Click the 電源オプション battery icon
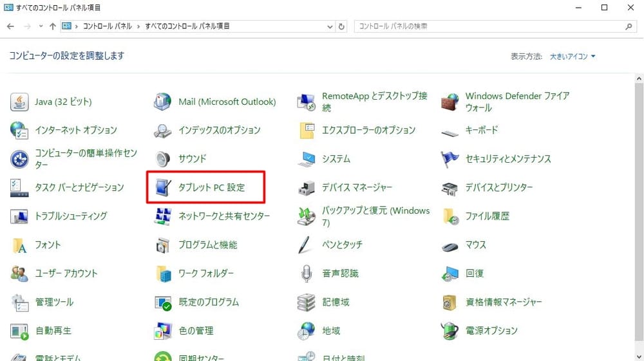 click(x=450, y=331)
